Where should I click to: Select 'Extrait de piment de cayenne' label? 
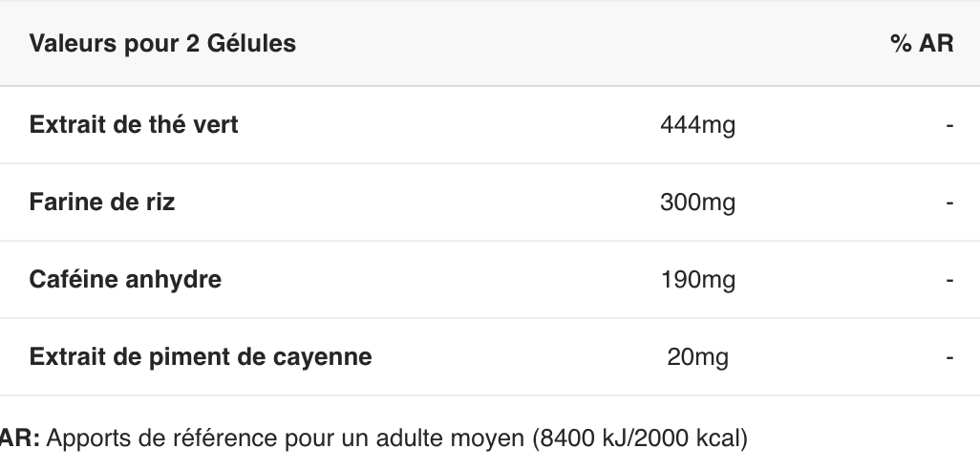[201, 357]
